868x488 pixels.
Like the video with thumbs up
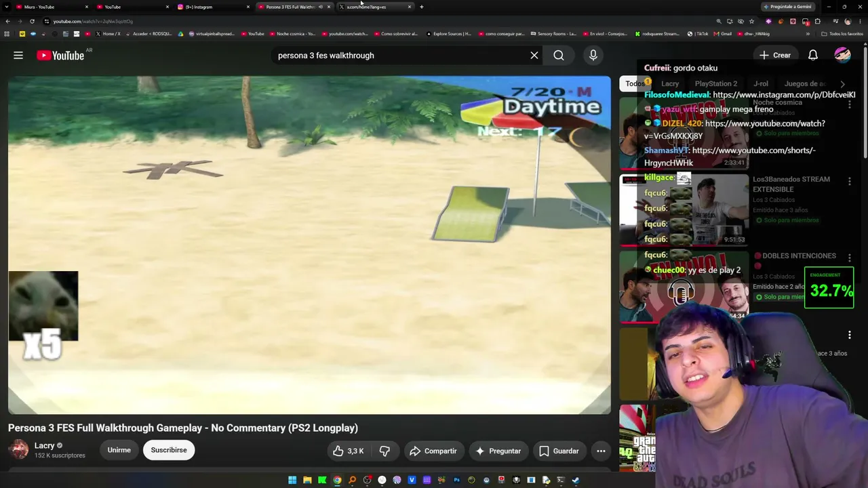[349, 451]
